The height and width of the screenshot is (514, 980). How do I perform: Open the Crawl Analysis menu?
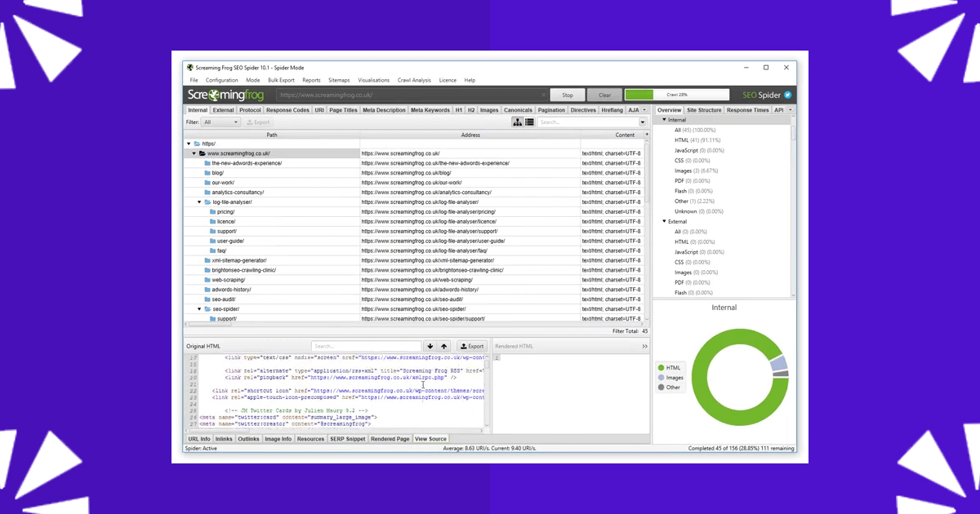point(414,80)
